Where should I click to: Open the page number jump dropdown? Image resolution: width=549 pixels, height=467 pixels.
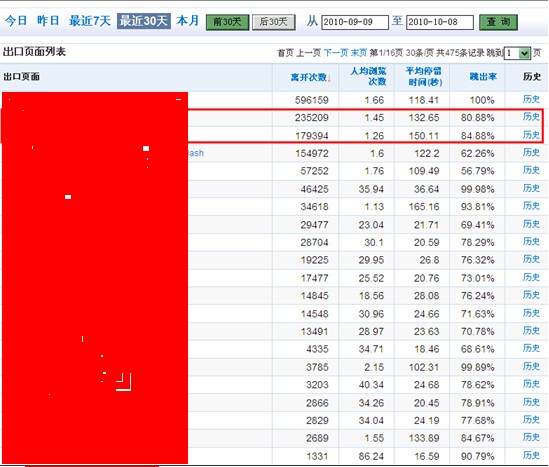click(517, 53)
